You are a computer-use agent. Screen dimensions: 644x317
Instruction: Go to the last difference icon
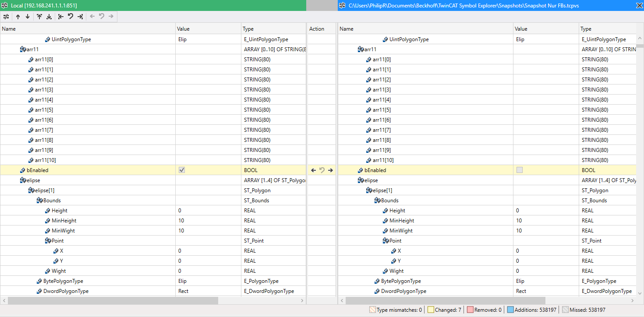tap(49, 17)
